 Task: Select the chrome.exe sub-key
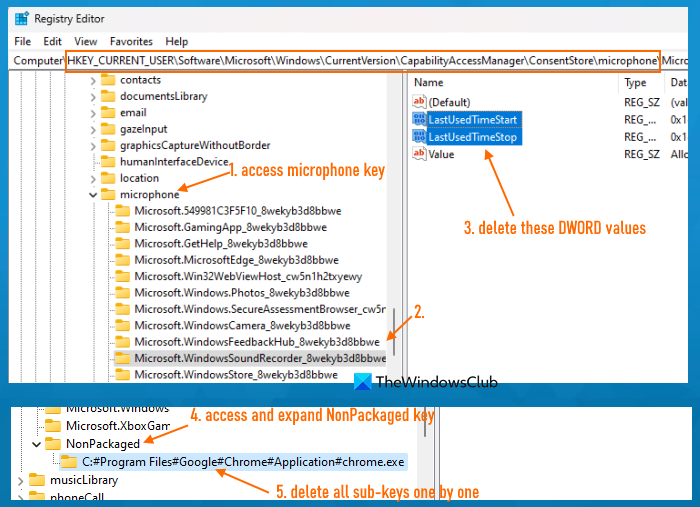243,462
